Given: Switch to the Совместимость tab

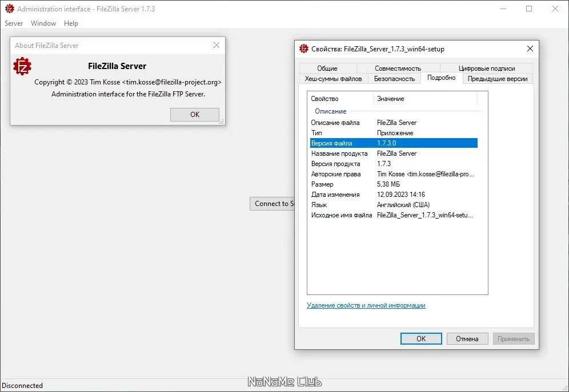Looking at the screenshot, I should 398,68.
